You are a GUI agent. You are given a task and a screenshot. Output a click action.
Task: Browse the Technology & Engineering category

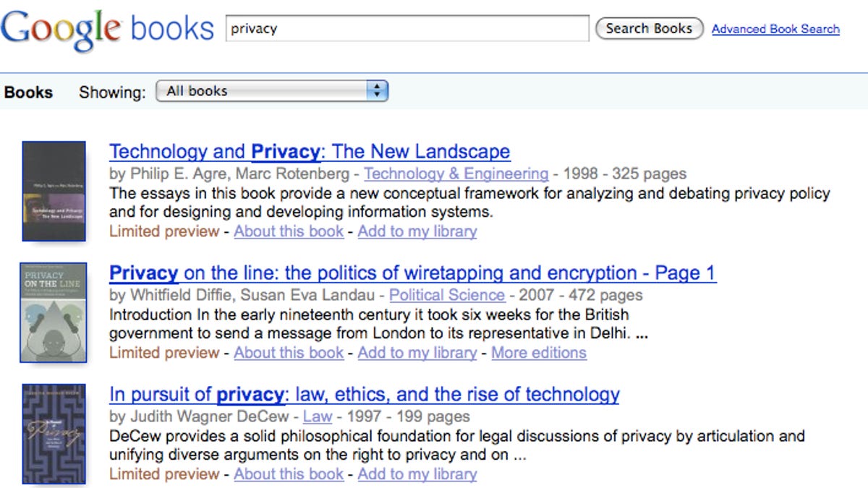(x=456, y=174)
